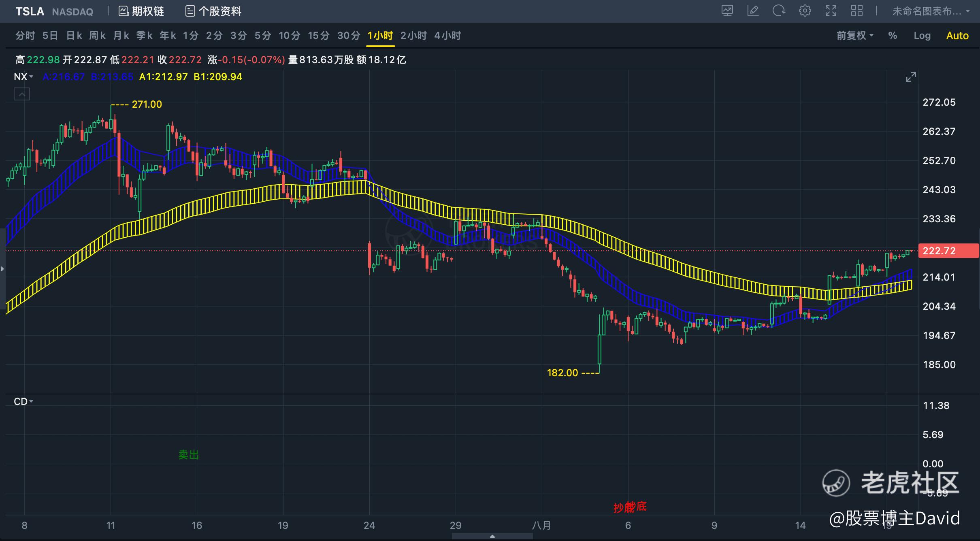Switch to 分时 timeframe

[x=25, y=36]
